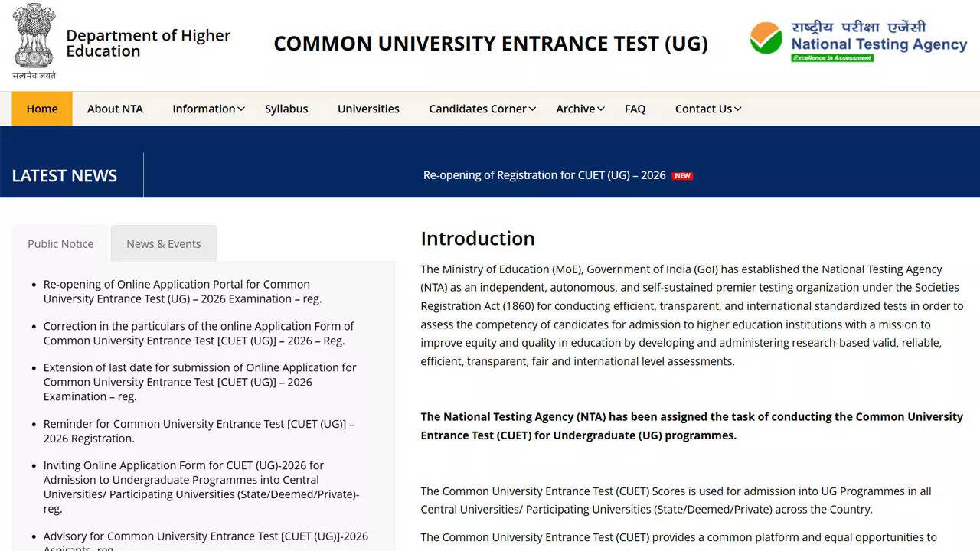
Task: Open the Archive dropdown menu
Action: click(575, 109)
